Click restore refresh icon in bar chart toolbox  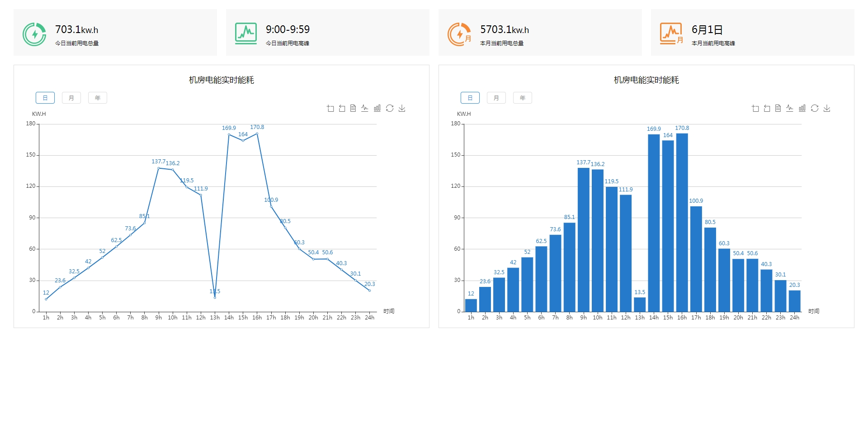(815, 108)
